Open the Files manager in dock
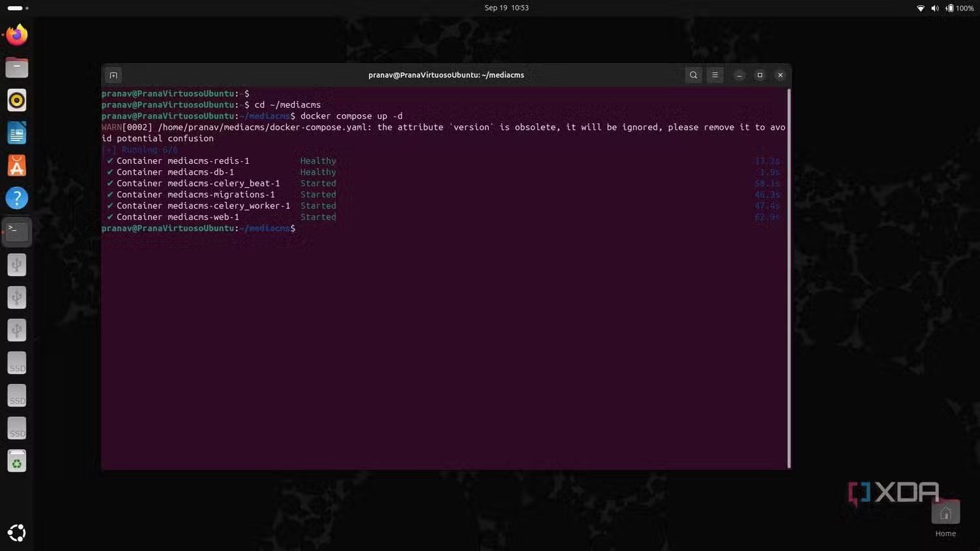980x551 pixels. pos(17,67)
